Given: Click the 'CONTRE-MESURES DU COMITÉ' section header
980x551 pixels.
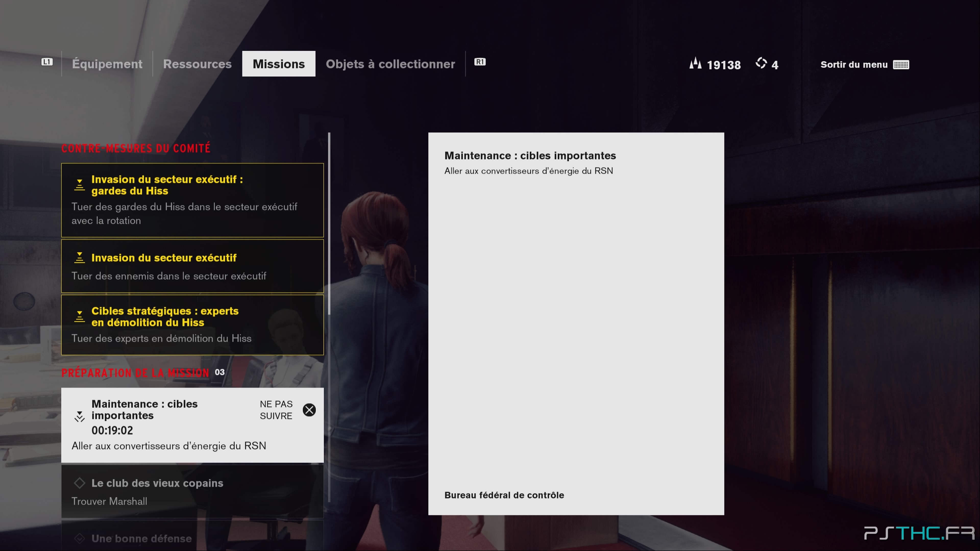Looking at the screenshot, I should pos(136,148).
